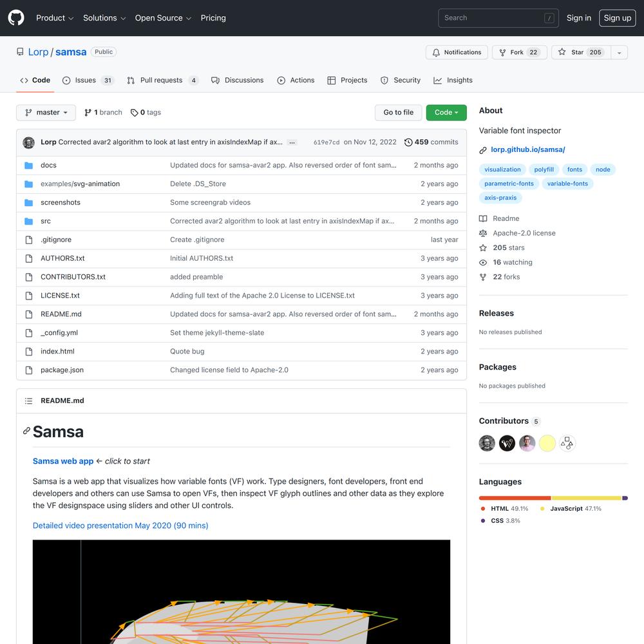Click the heading anchor link icon beside Samsa
The image size is (644, 644).
coord(26,431)
